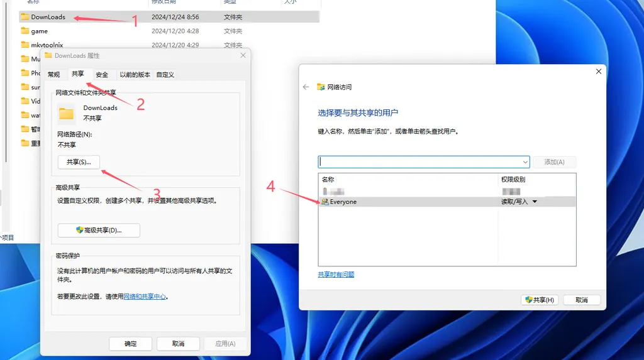
Task: Click the back arrow in Network Access dialog
Action: click(x=306, y=87)
